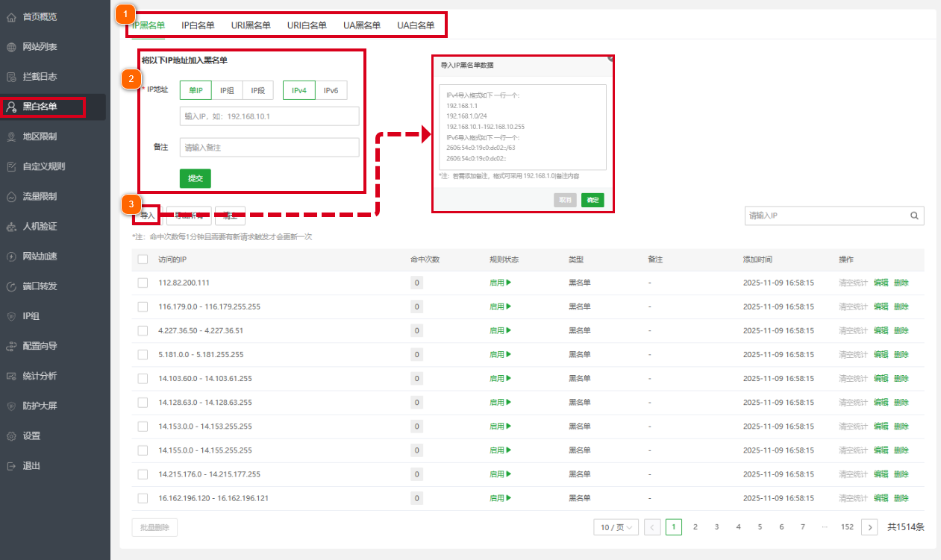The image size is (941, 560).
Task: Focus the 请输入IP search field
Action: (x=834, y=215)
